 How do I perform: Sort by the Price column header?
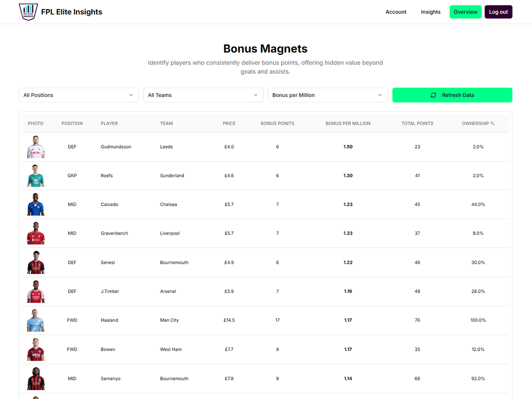(229, 123)
